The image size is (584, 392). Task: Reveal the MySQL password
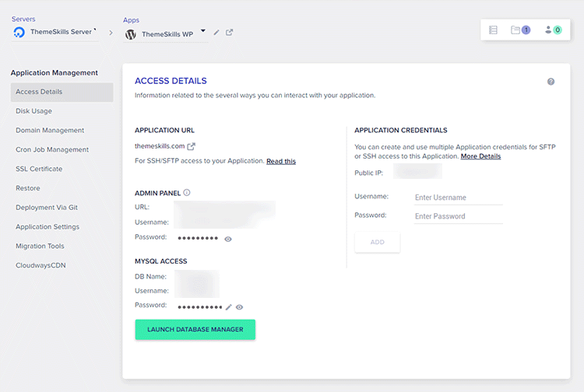click(240, 307)
